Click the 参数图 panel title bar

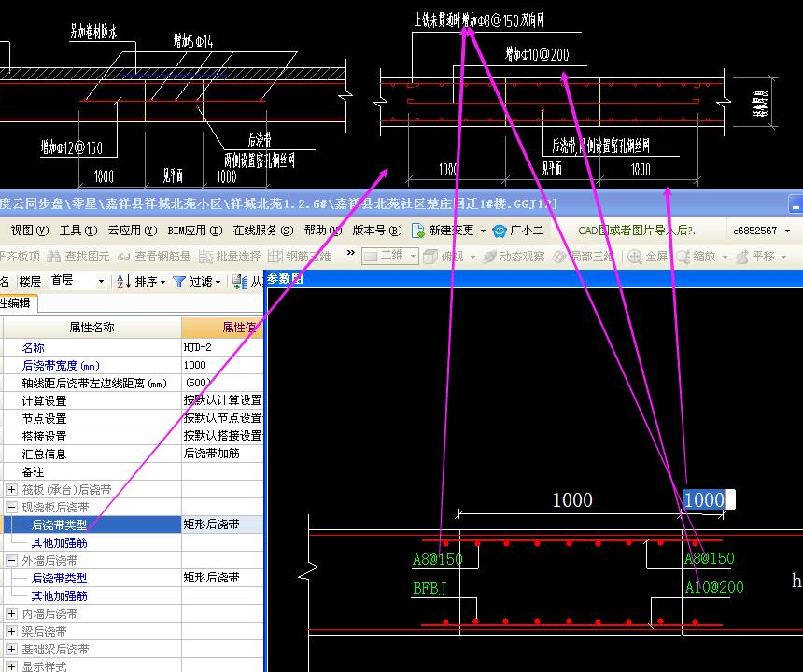tap(534, 279)
